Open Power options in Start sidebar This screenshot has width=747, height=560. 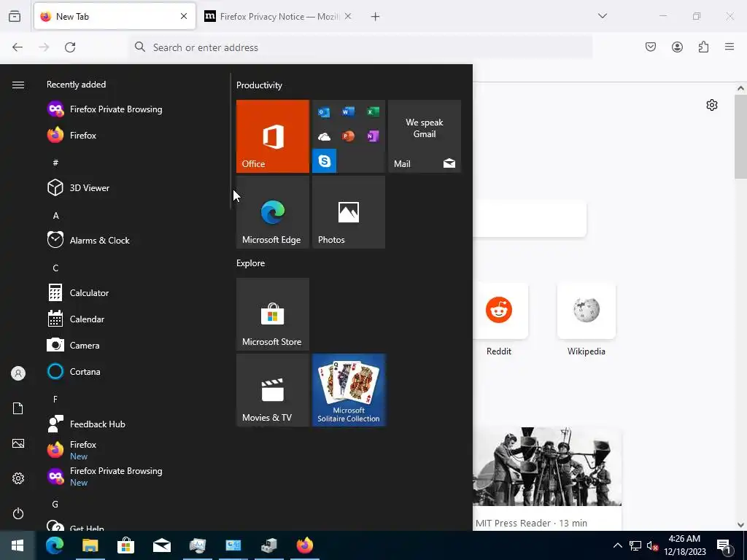[18, 513]
